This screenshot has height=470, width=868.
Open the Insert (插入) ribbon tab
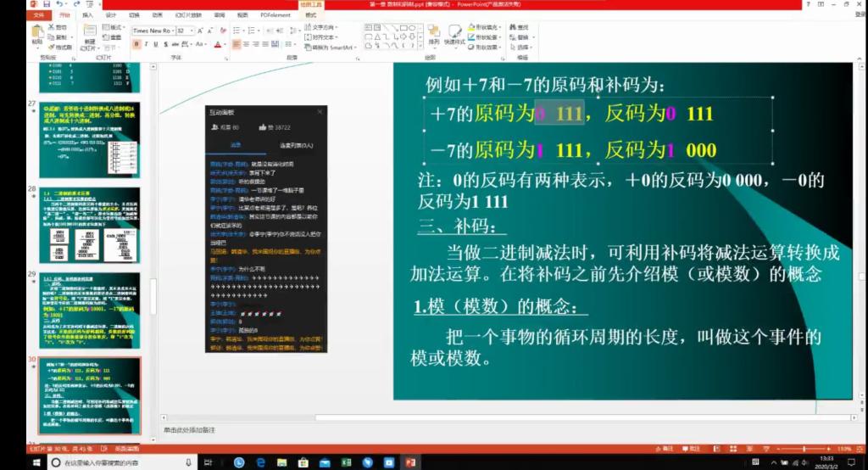tap(88, 15)
